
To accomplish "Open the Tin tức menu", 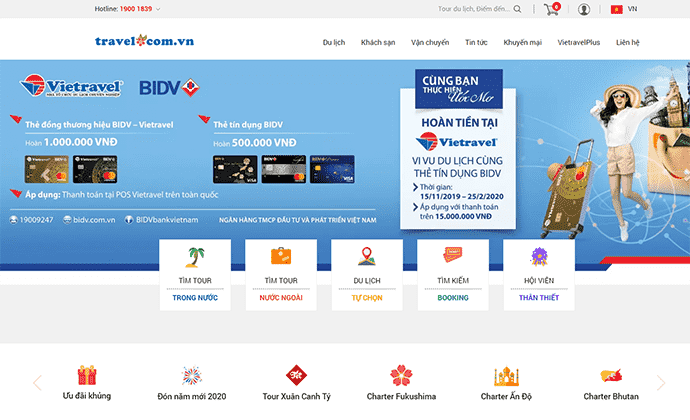I will pyautogui.click(x=476, y=42).
